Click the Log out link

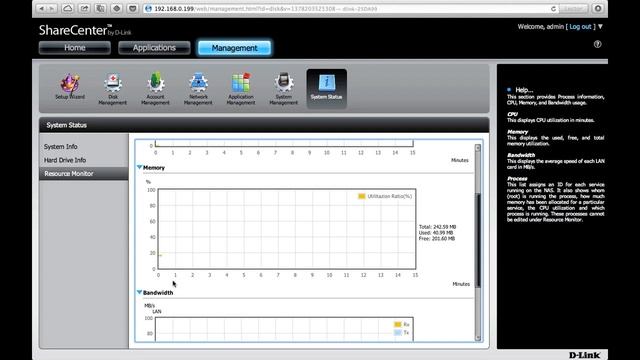(x=580, y=27)
